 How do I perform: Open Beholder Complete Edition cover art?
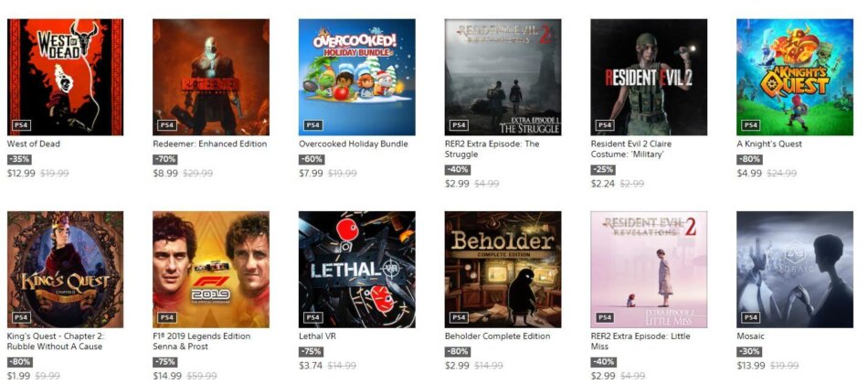point(503,270)
